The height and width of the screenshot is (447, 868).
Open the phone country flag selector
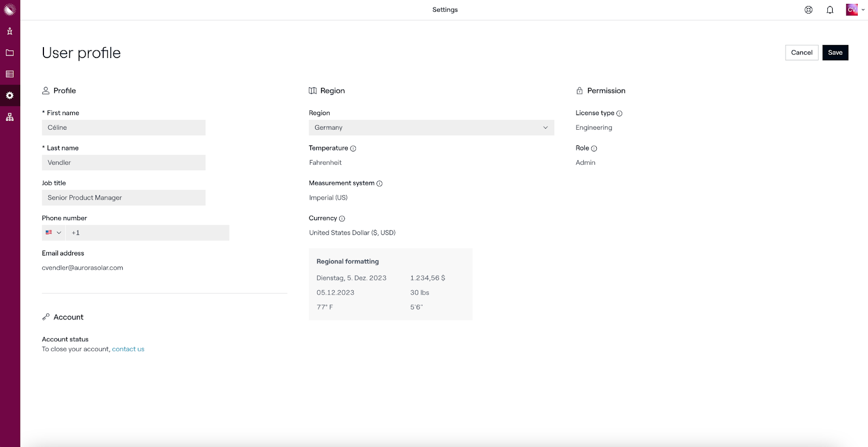pyautogui.click(x=53, y=233)
